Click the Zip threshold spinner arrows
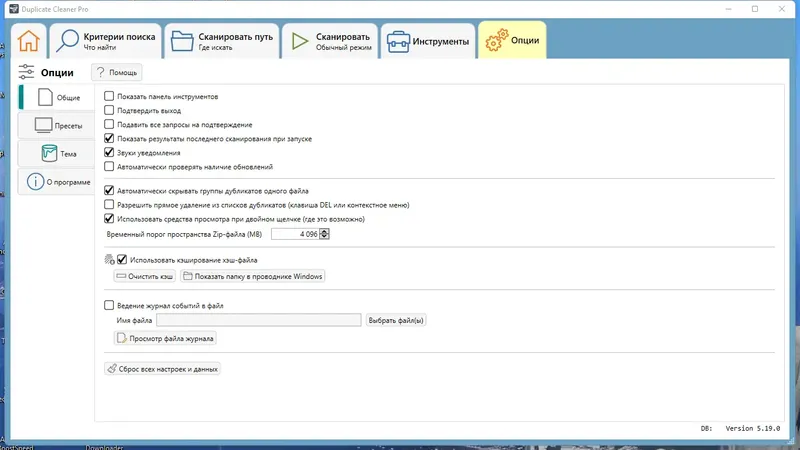Screen dimensions: 800x450 pyautogui.click(x=324, y=234)
